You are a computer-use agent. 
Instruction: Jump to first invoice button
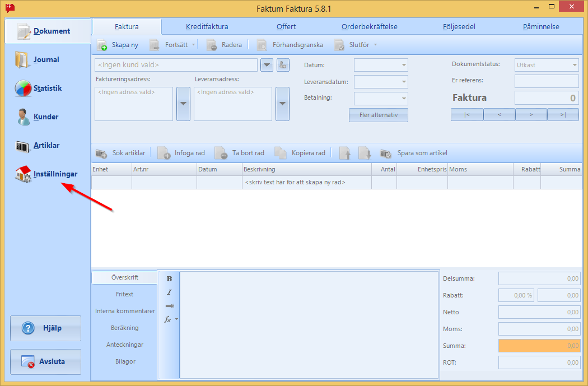[467, 115]
